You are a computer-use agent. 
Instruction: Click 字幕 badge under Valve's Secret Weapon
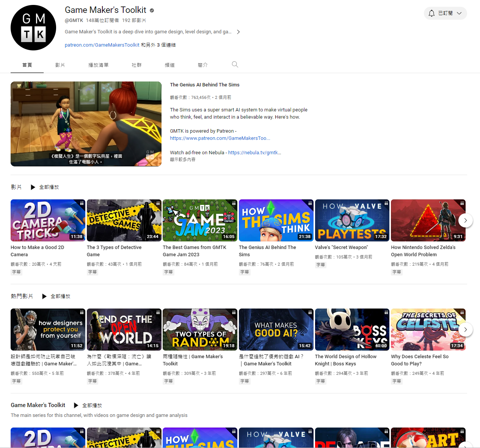(321, 265)
